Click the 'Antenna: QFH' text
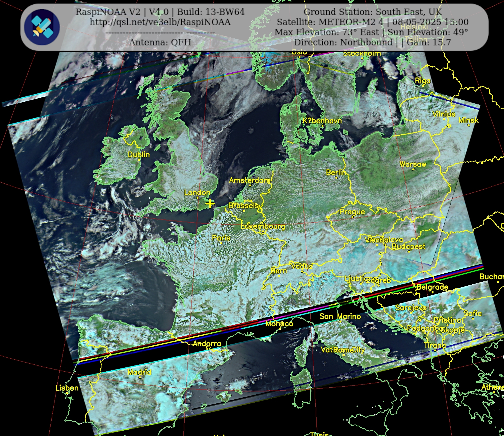Viewport: 504px width, 436px height. pyautogui.click(x=160, y=42)
